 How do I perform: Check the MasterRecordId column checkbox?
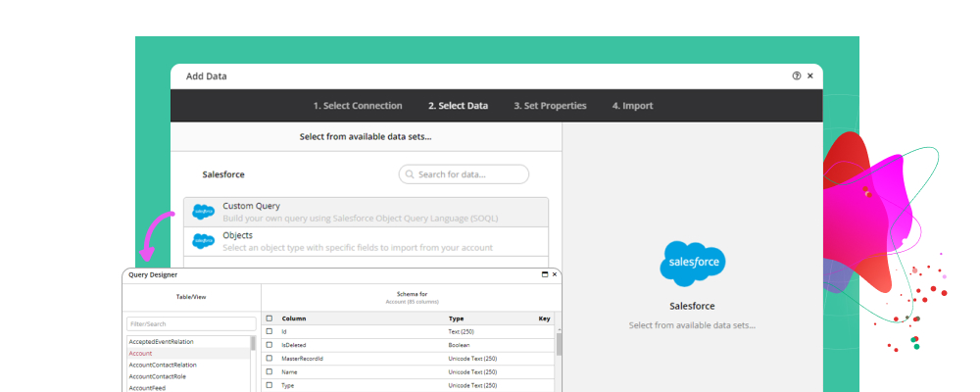pyautogui.click(x=269, y=359)
